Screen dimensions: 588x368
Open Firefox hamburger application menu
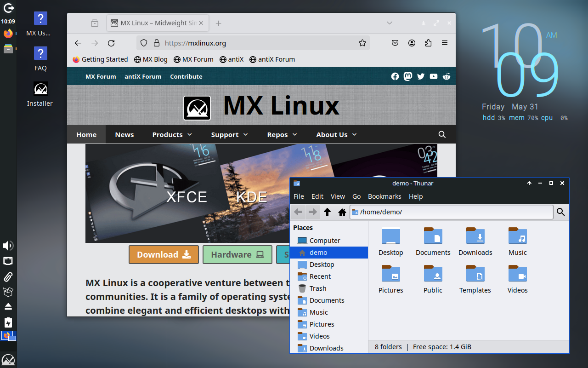445,43
